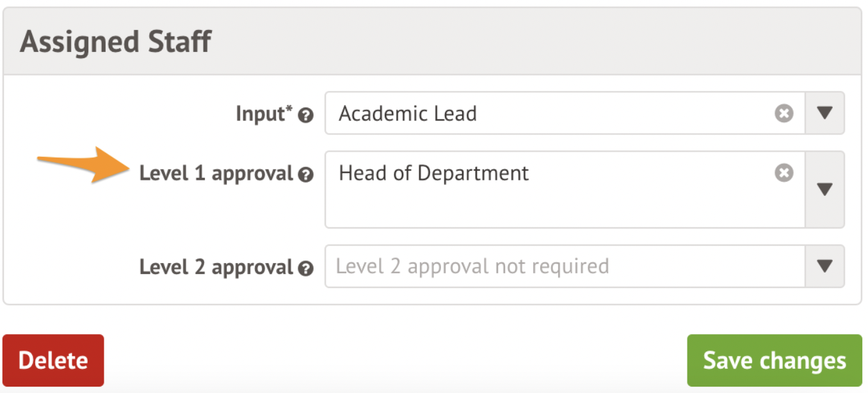Open the Level 1 approval help tooltip icon
Viewport: 868px width, 393px height.
(x=306, y=175)
